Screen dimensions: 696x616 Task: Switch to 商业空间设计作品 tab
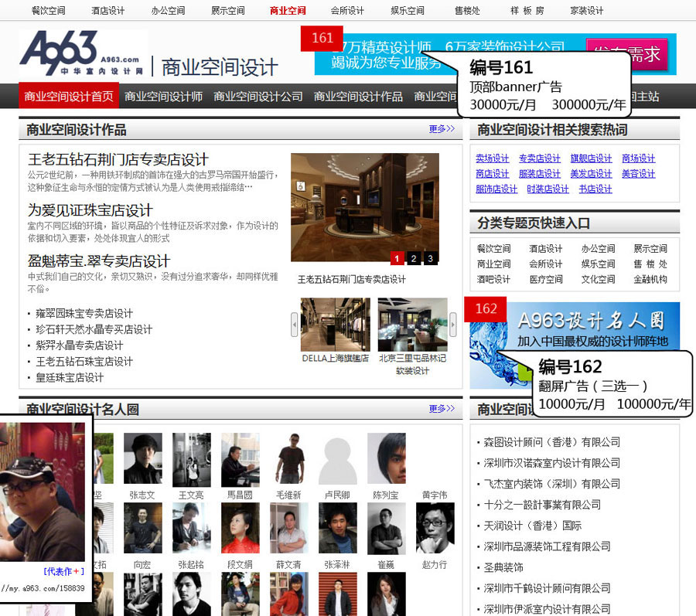pyautogui.click(x=358, y=97)
